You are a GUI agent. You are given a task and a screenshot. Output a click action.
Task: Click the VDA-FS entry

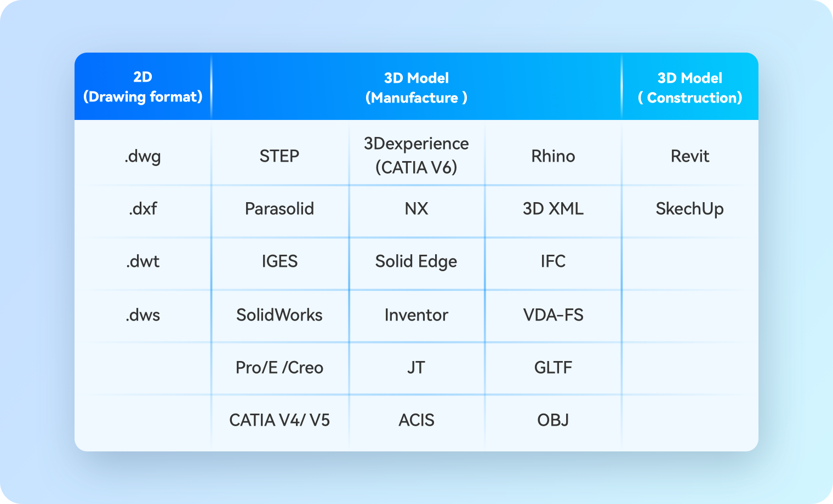click(x=553, y=315)
